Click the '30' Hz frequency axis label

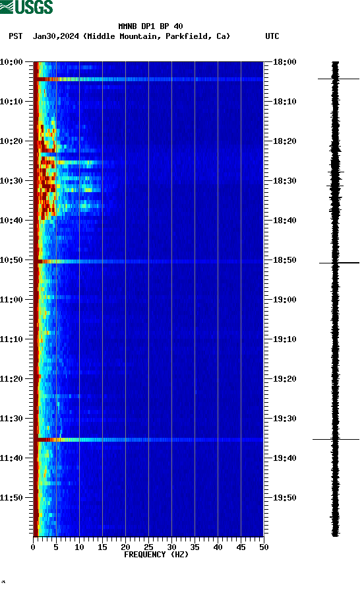click(172, 547)
